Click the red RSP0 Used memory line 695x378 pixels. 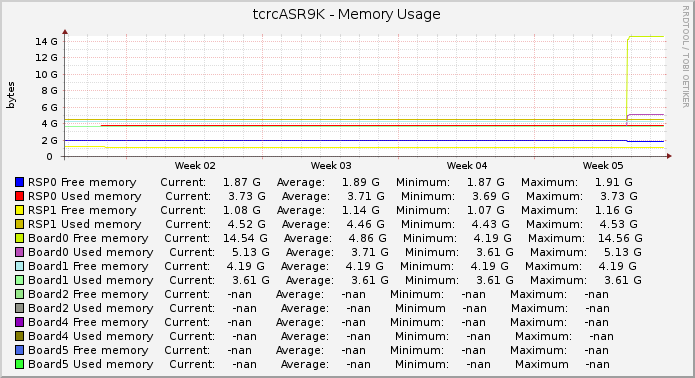click(x=382, y=125)
